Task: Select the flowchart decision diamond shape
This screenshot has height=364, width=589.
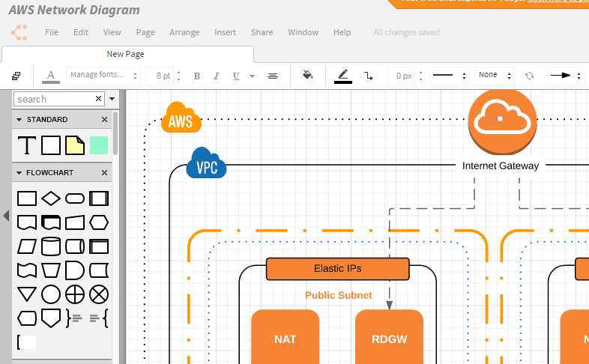Action: 51,198
